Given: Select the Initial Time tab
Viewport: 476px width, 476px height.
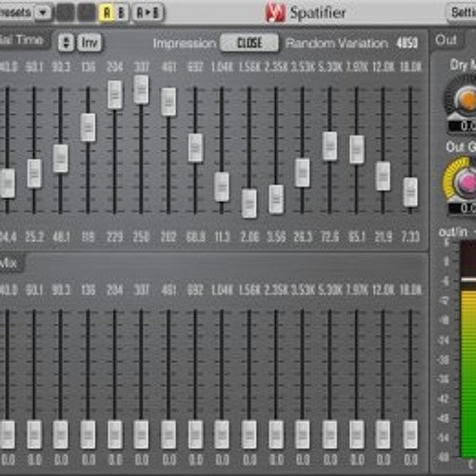Looking at the screenshot, I should (x=24, y=40).
